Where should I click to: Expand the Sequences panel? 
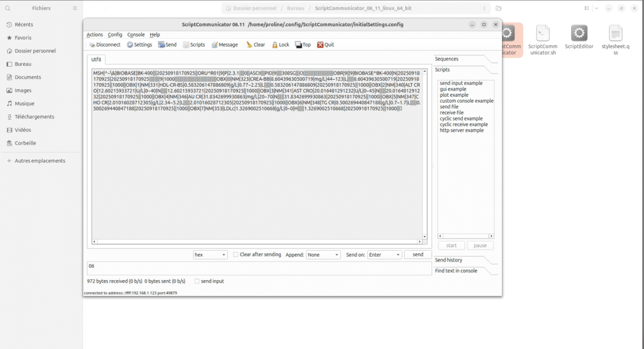[x=465, y=59]
